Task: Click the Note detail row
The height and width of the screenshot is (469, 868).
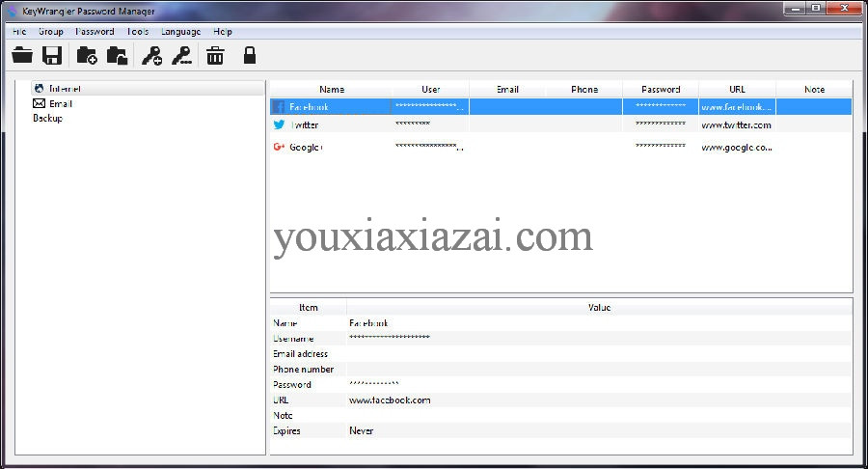Action: (560, 415)
